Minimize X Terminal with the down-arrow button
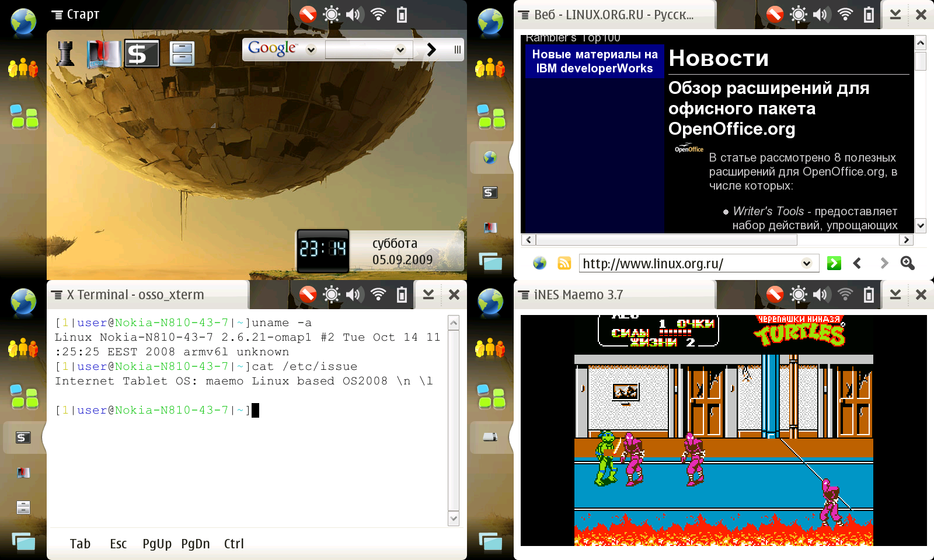 pyautogui.click(x=428, y=295)
